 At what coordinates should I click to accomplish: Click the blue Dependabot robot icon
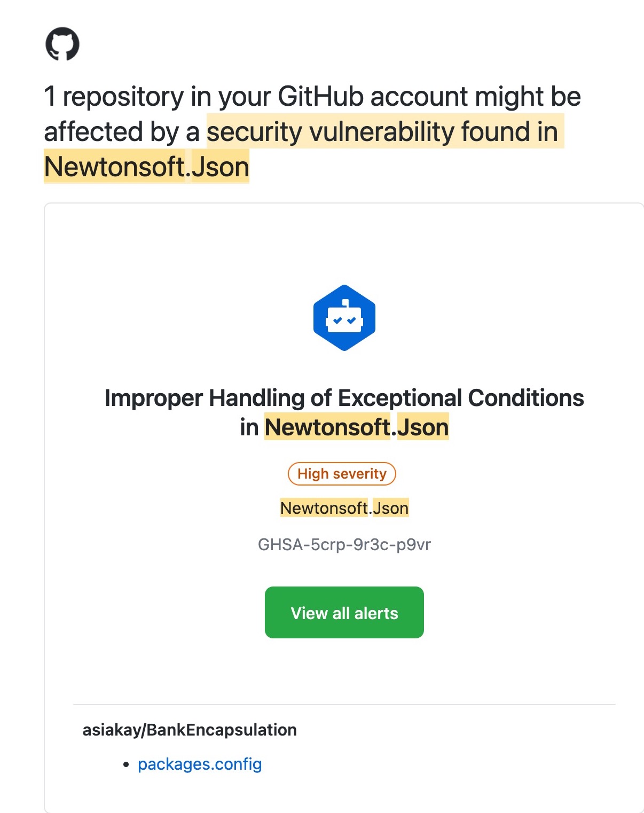pyautogui.click(x=344, y=318)
